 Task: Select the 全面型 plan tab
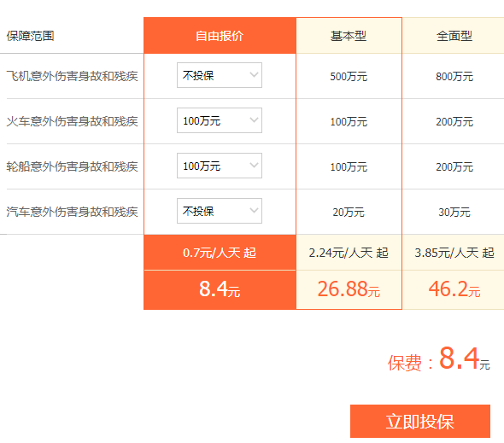[x=454, y=36]
